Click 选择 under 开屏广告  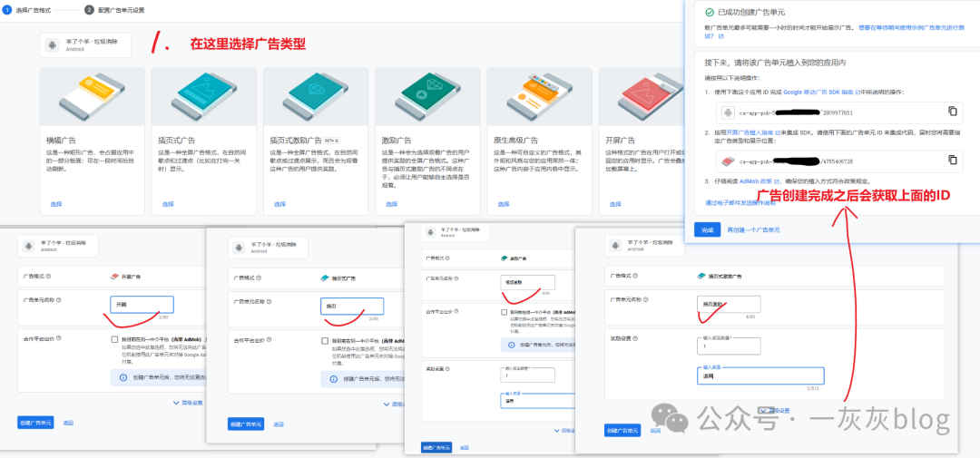615,204
